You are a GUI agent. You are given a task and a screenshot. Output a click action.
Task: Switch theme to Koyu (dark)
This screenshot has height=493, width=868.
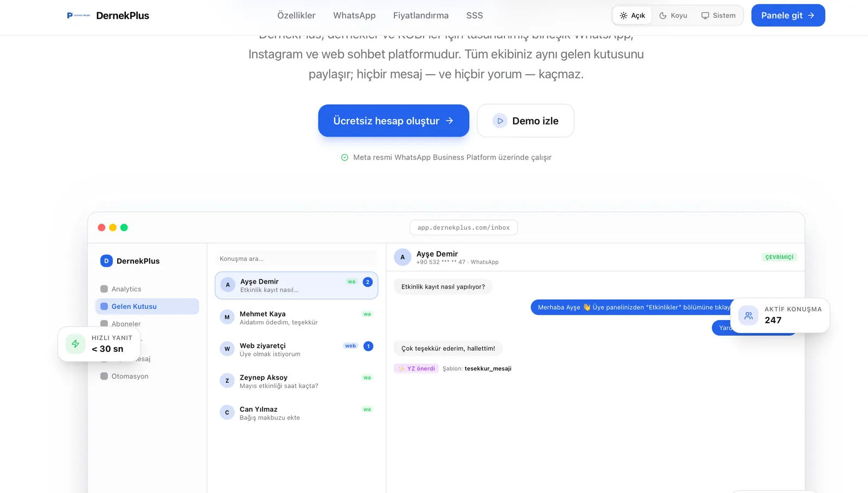coord(673,16)
